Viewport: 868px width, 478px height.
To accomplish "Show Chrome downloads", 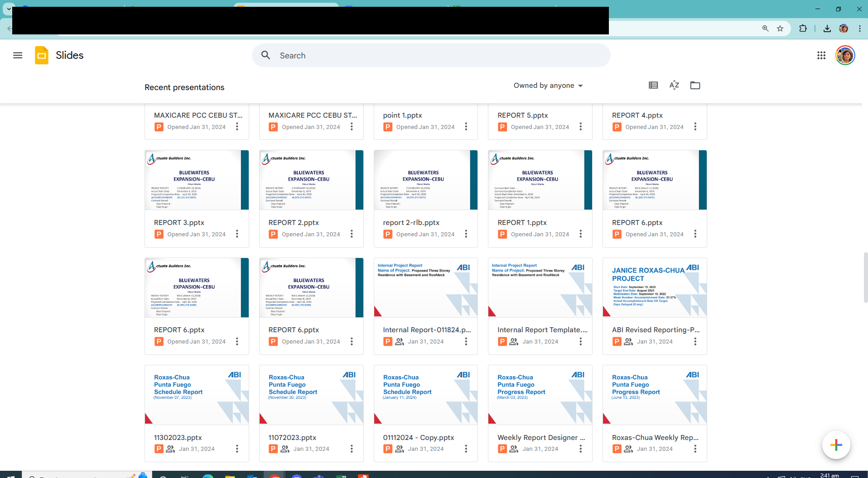I will pyautogui.click(x=827, y=29).
